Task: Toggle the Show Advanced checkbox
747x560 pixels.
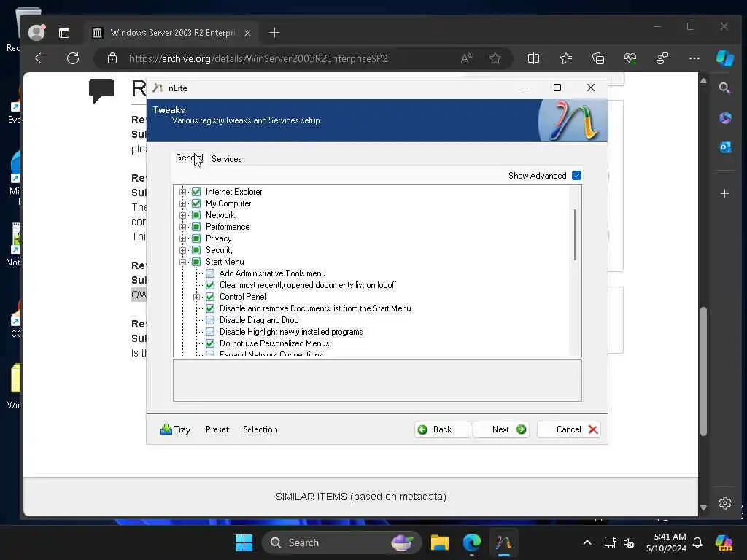Action: point(576,175)
